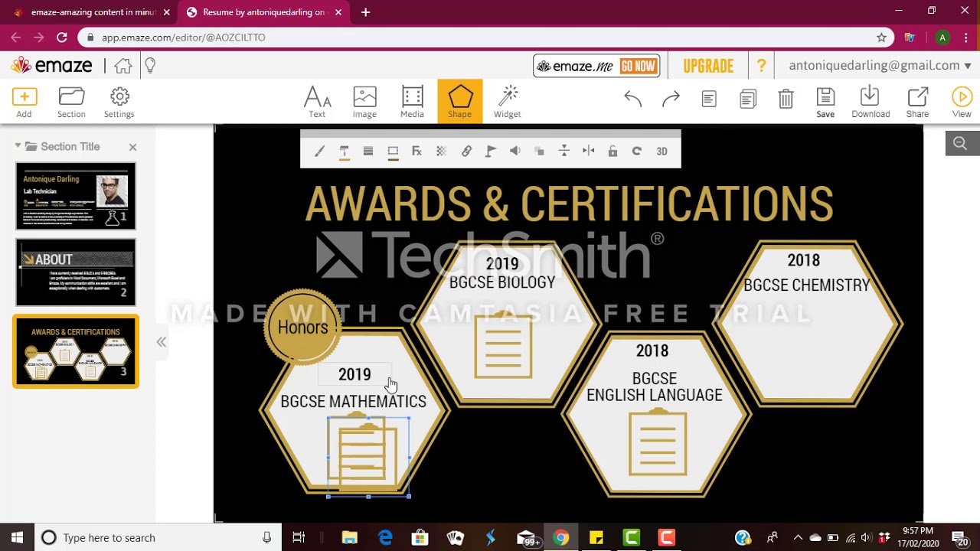980x551 pixels.
Task: Collapse the slide panel with double chevron
Action: click(x=162, y=342)
